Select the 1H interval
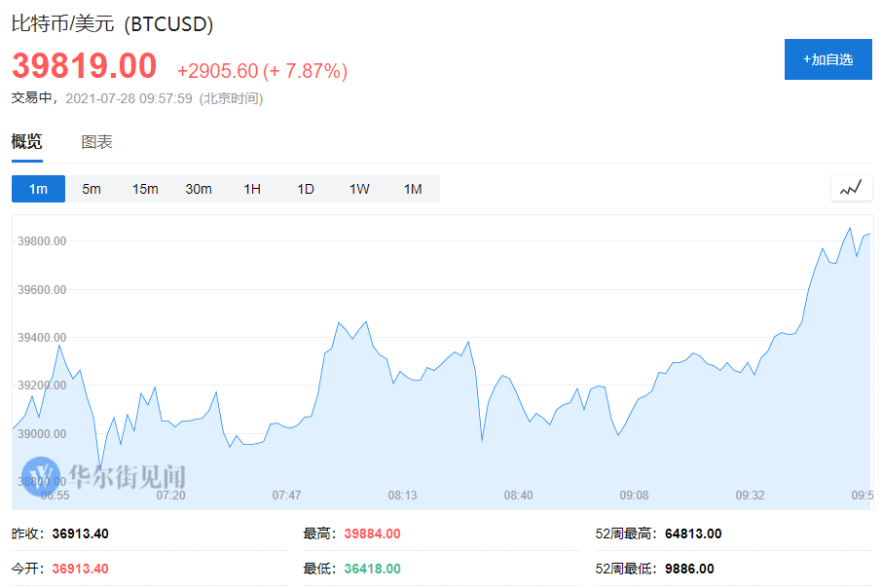This screenshot has height=588, width=882. coord(252,189)
